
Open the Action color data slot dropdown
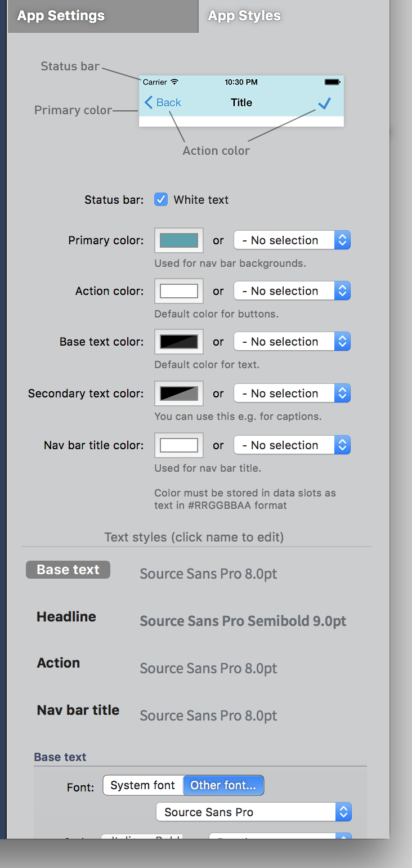(292, 291)
